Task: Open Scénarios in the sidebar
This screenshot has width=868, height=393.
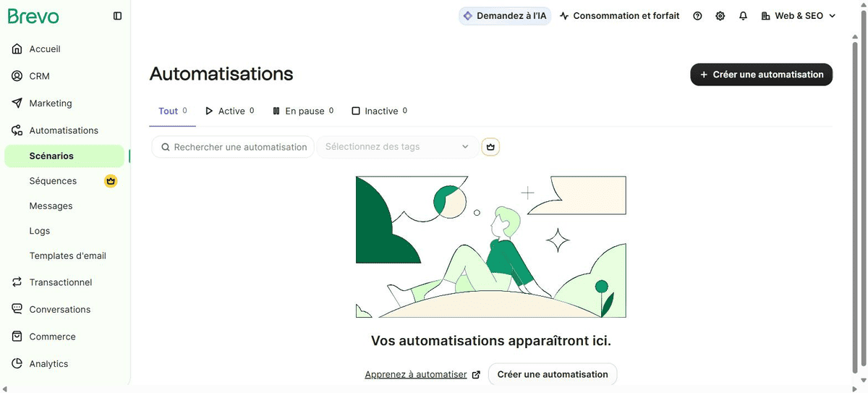Action: click(64, 156)
